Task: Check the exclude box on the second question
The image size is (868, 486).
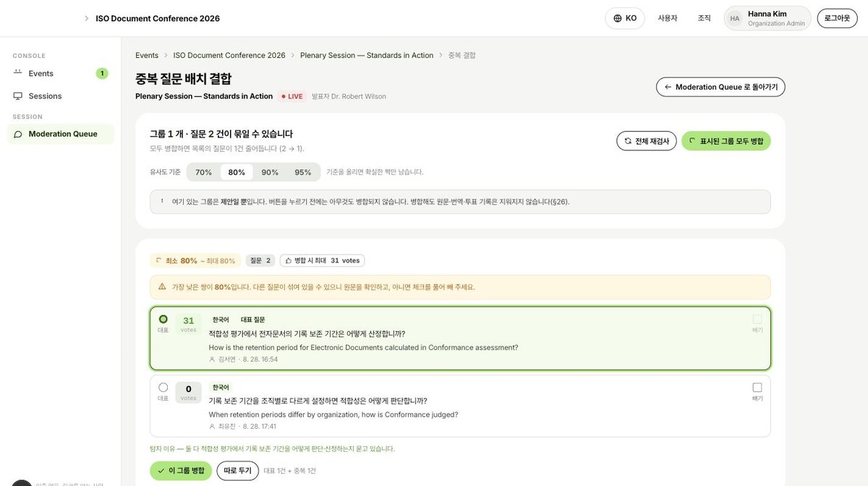Action: [x=757, y=387]
